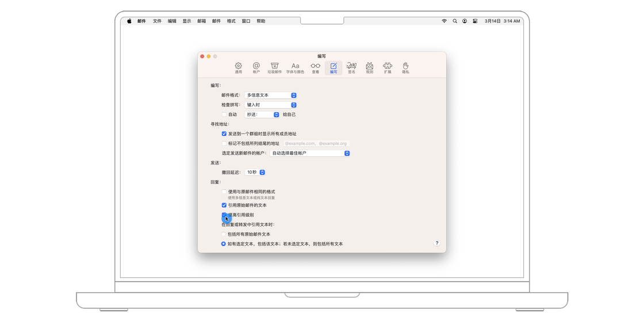Screen dimensions: 644x322
Task: Click the help question mark button
Action: [436, 243]
